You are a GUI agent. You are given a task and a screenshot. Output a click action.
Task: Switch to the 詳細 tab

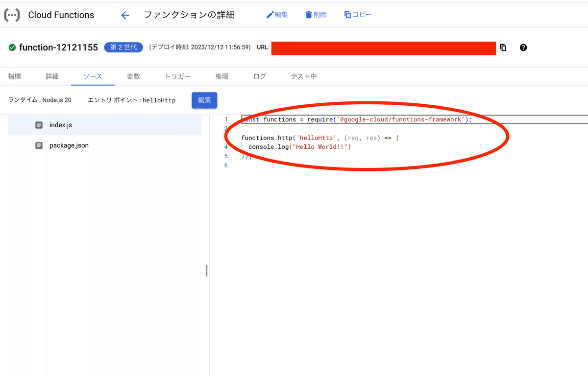(x=52, y=76)
